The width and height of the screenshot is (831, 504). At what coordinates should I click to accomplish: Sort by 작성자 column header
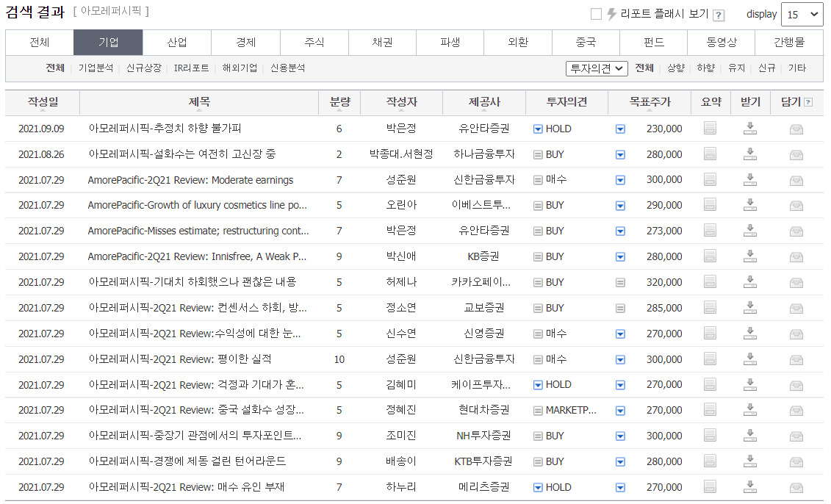point(401,101)
